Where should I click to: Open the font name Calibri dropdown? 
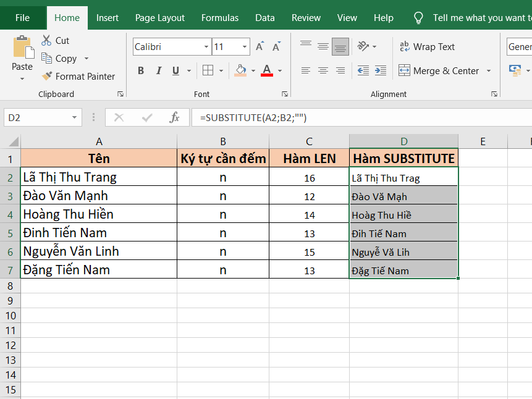pos(206,47)
